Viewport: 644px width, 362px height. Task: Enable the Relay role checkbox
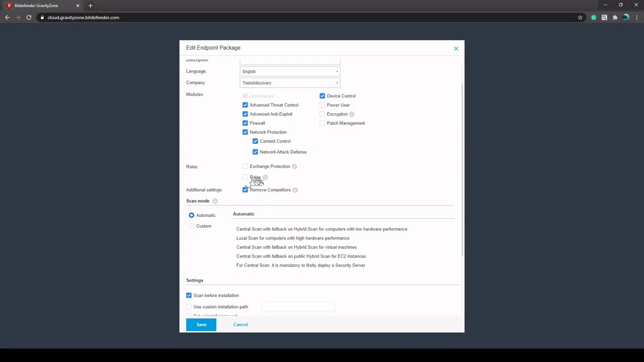coord(245,177)
